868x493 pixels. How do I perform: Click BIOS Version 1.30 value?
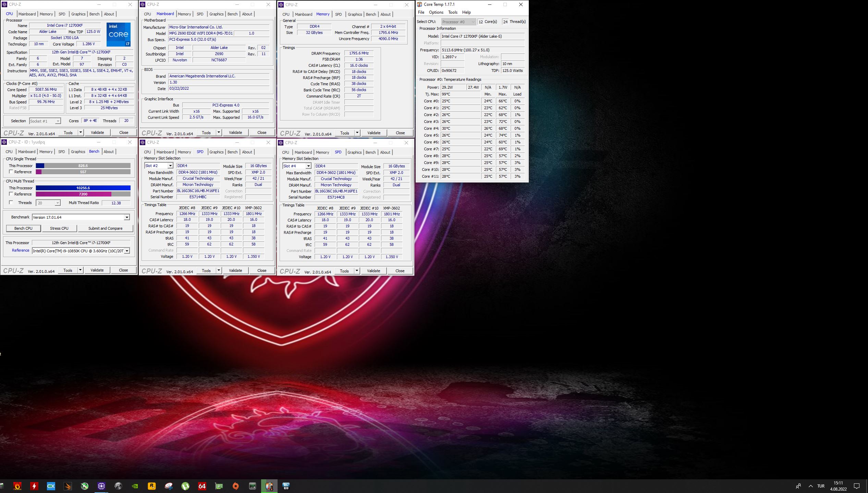pyautogui.click(x=219, y=83)
